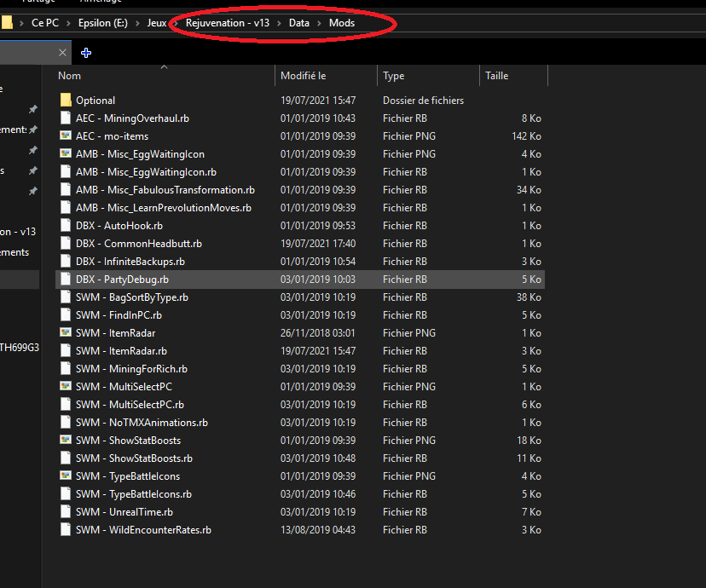Click the file name DBX - PartyDebug.rb
This screenshot has height=588, width=706.
[x=122, y=280]
